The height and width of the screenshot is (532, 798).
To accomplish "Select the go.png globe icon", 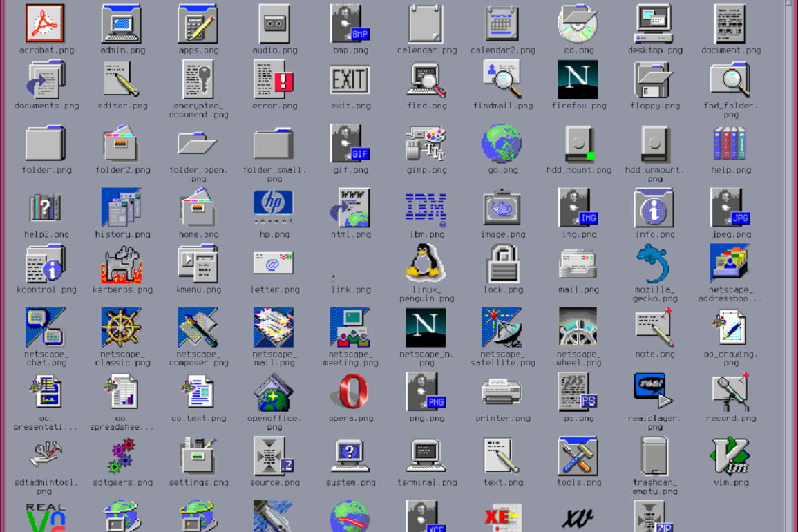I will coord(502,144).
